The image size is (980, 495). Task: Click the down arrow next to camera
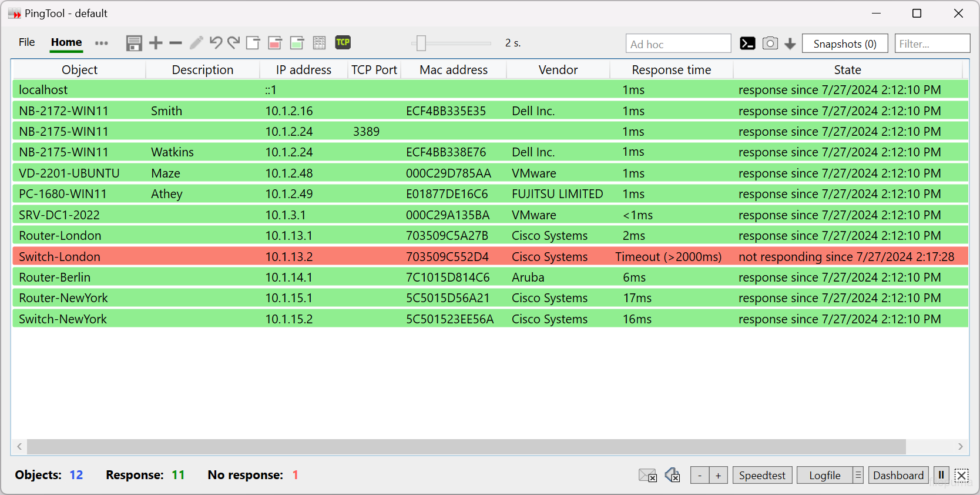[x=790, y=44]
